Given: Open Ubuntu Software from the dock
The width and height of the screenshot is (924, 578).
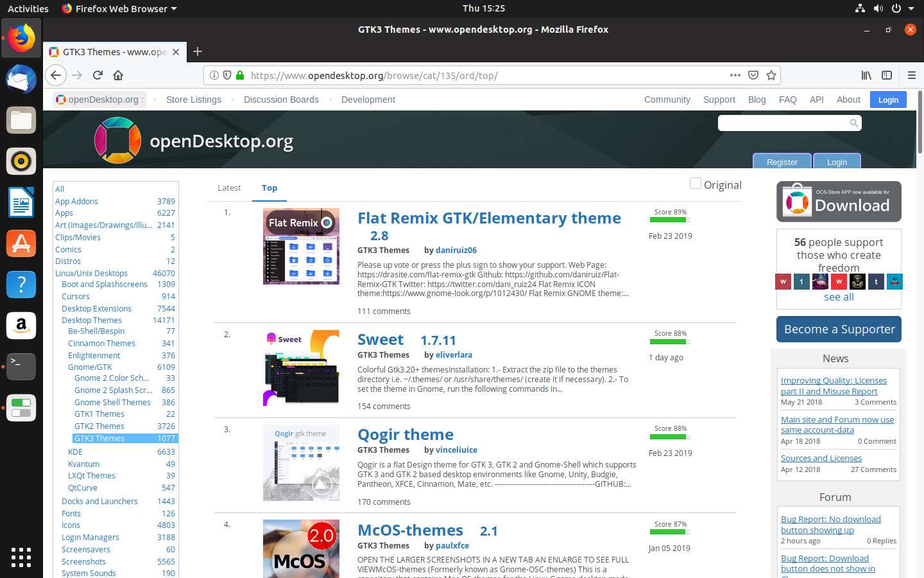Looking at the screenshot, I should (x=21, y=243).
